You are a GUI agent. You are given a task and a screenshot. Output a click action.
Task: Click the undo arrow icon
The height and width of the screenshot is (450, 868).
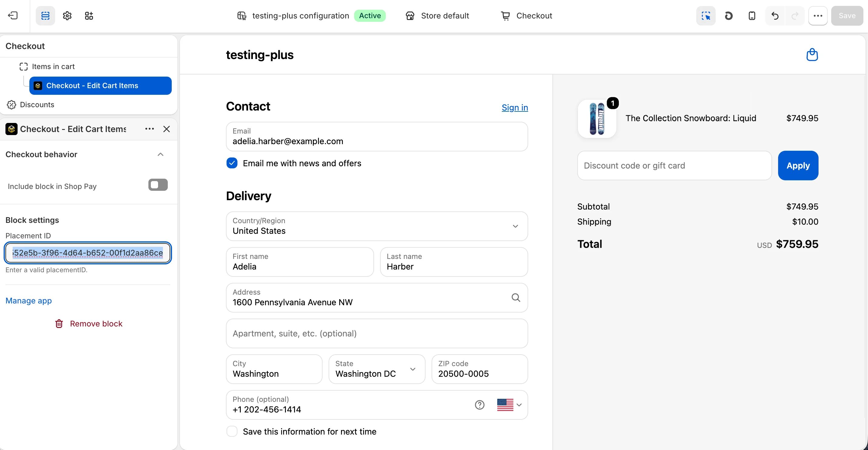(775, 15)
